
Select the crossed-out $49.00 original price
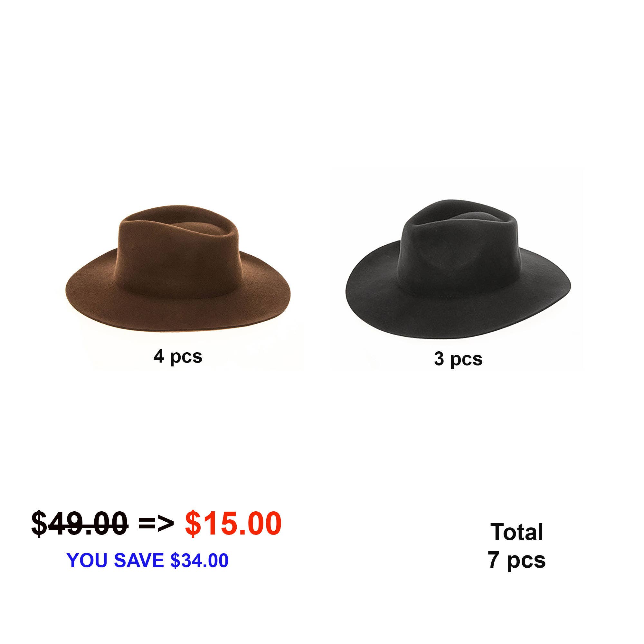(80, 524)
